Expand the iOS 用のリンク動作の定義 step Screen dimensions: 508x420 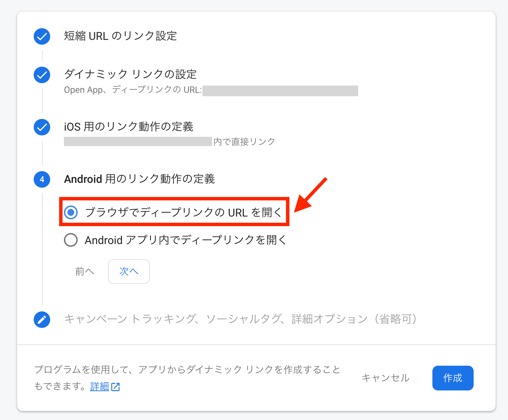click(129, 126)
